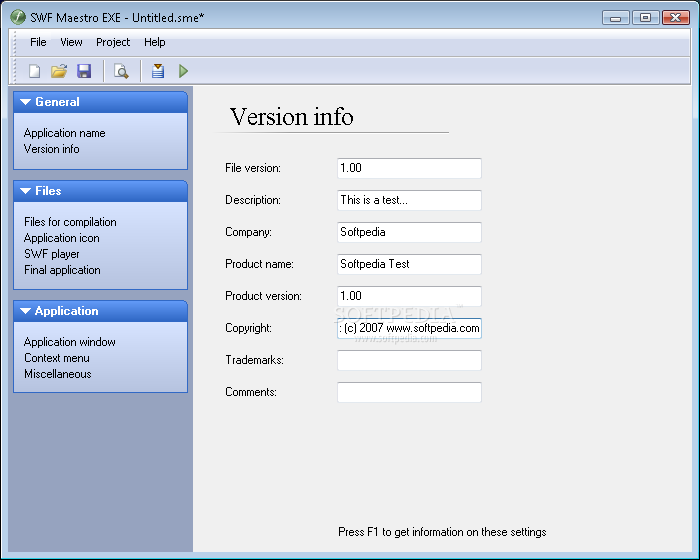Open Application icon settings
Screen dimensions: 700x560
click(62, 238)
